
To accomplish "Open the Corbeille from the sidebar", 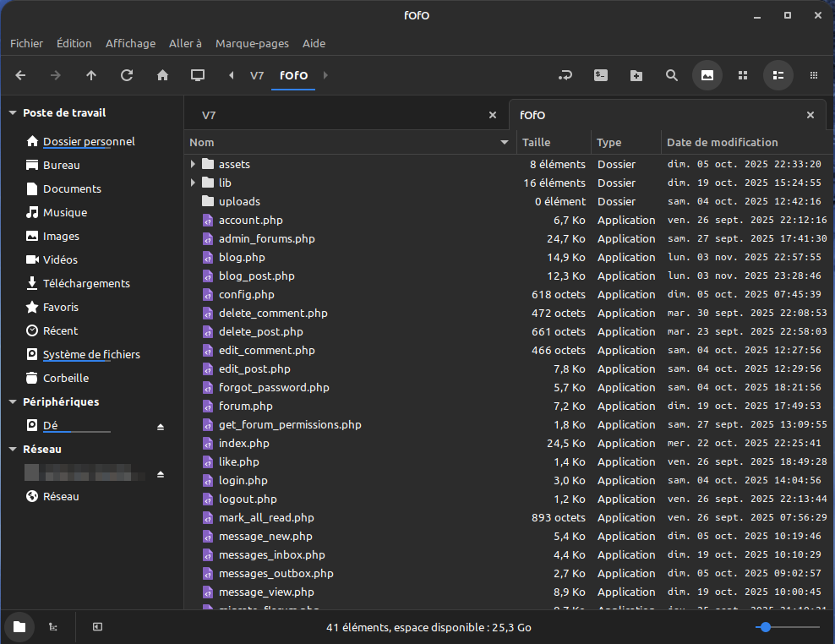I will (65, 378).
